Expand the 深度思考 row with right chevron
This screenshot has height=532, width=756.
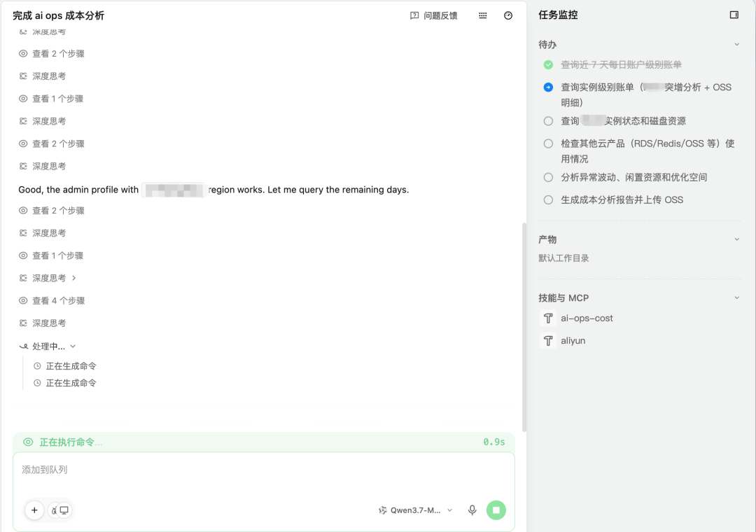point(49,278)
